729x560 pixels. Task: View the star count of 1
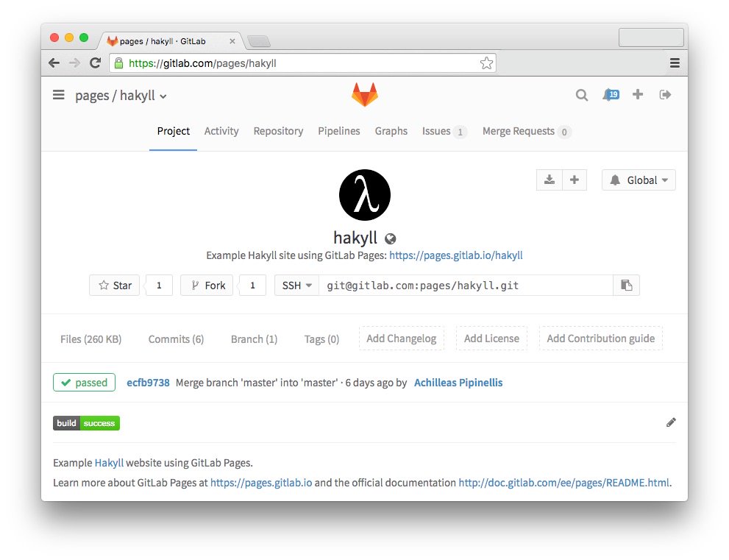pos(159,285)
